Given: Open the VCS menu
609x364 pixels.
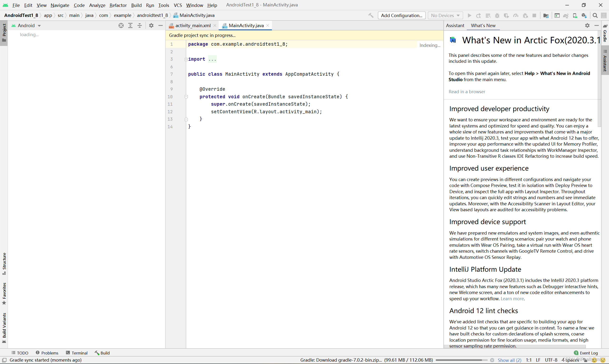Looking at the screenshot, I should point(178,5).
